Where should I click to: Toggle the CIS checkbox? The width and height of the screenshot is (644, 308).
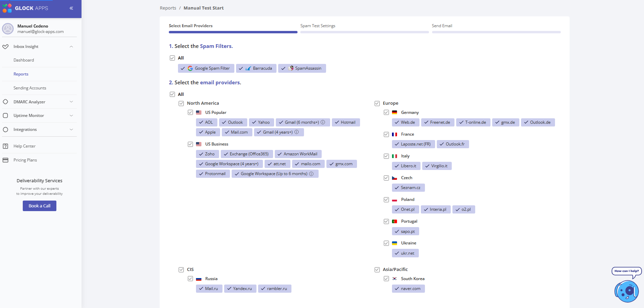click(x=181, y=270)
